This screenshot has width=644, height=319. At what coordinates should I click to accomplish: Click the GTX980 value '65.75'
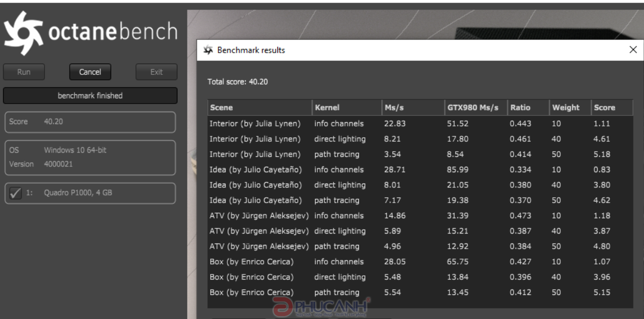[458, 262]
